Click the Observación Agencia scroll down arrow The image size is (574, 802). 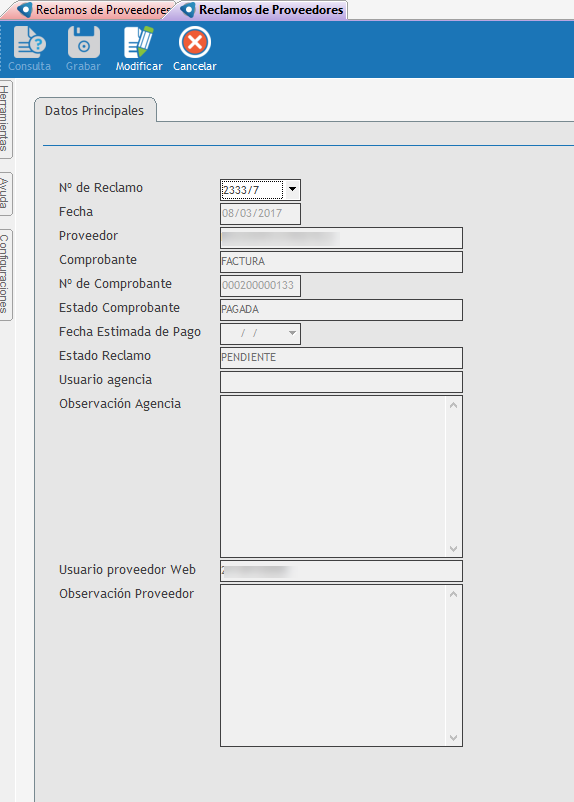[453, 548]
